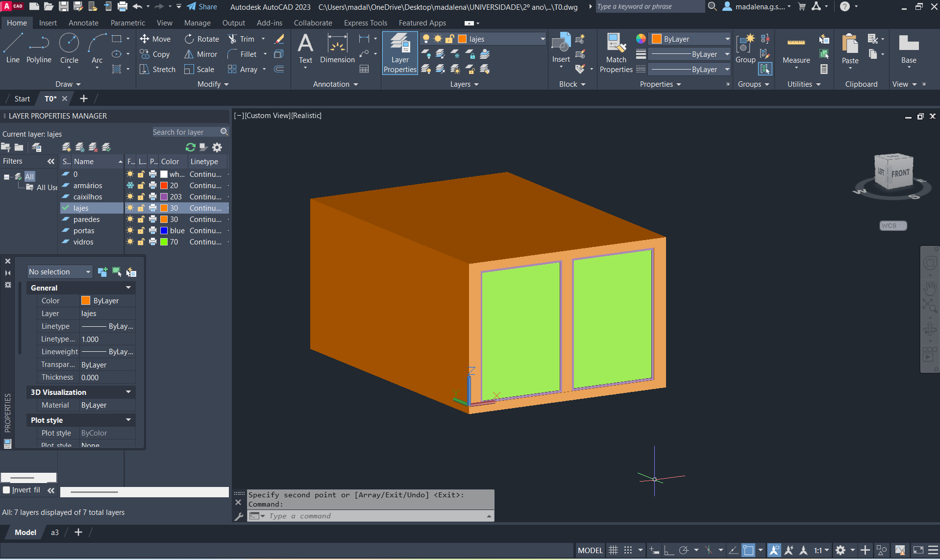Click the Search for layer field
Image resolution: width=940 pixels, height=560 pixels.
pyautogui.click(x=185, y=132)
